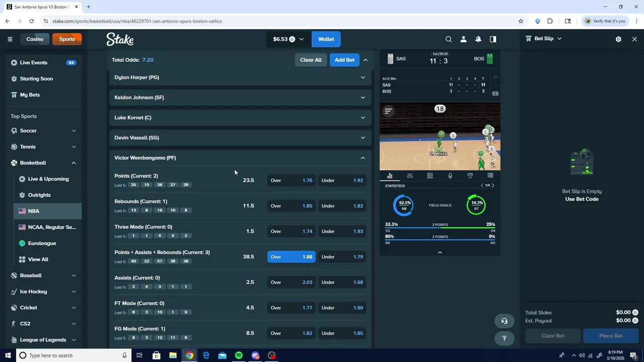Image resolution: width=644 pixels, height=362 pixels.
Task: Select the play-by-play list tab icon
Action: coord(490,175)
